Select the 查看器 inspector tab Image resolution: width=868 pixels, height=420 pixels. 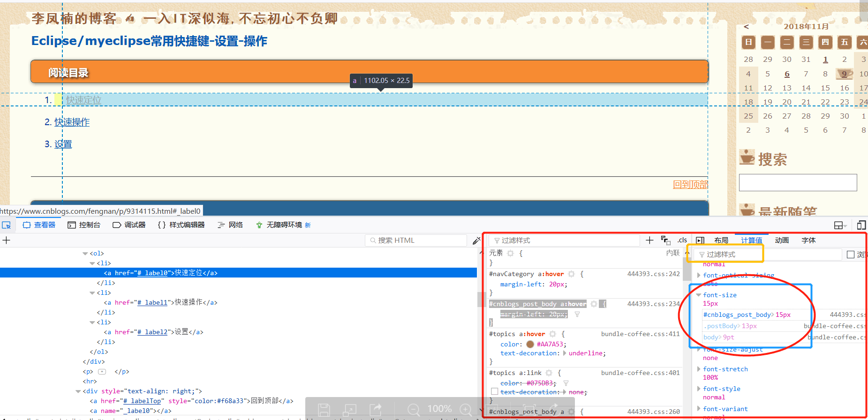(39, 225)
